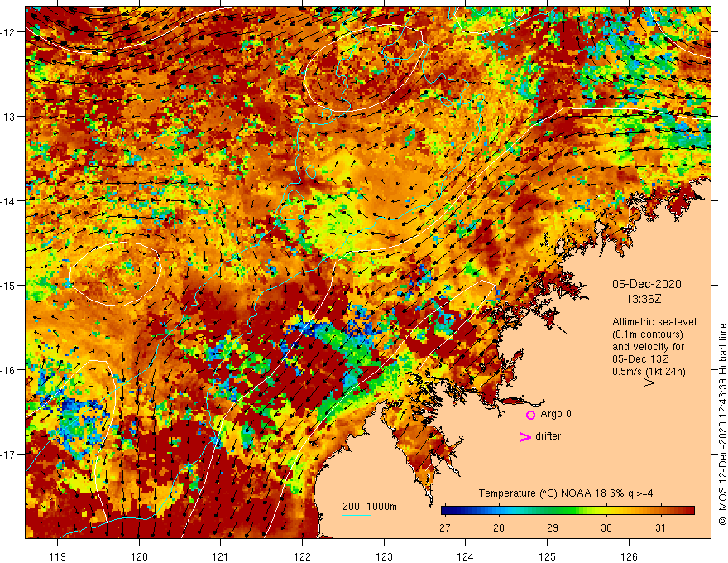Click the magenta drifter arrow legend symbol
This screenshot has width=728, height=563.
click(x=524, y=436)
